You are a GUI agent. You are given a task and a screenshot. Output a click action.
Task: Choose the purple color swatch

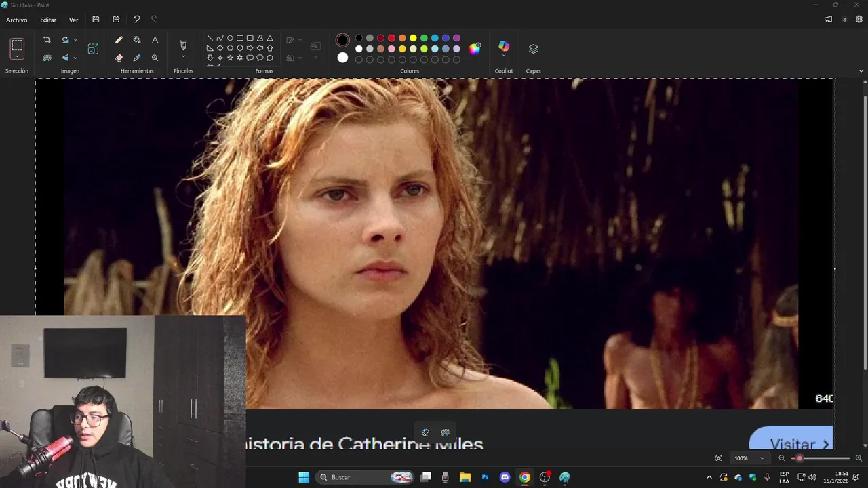point(456,38)
